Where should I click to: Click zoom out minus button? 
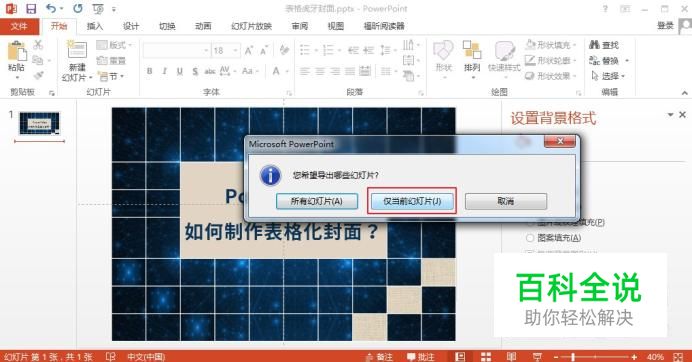[557, 357]
